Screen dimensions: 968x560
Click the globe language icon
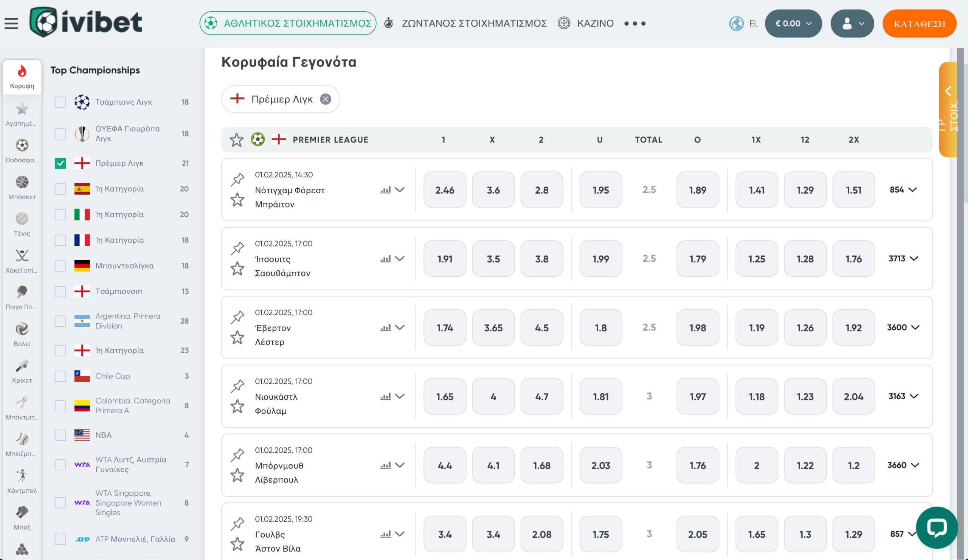(736, 23)
